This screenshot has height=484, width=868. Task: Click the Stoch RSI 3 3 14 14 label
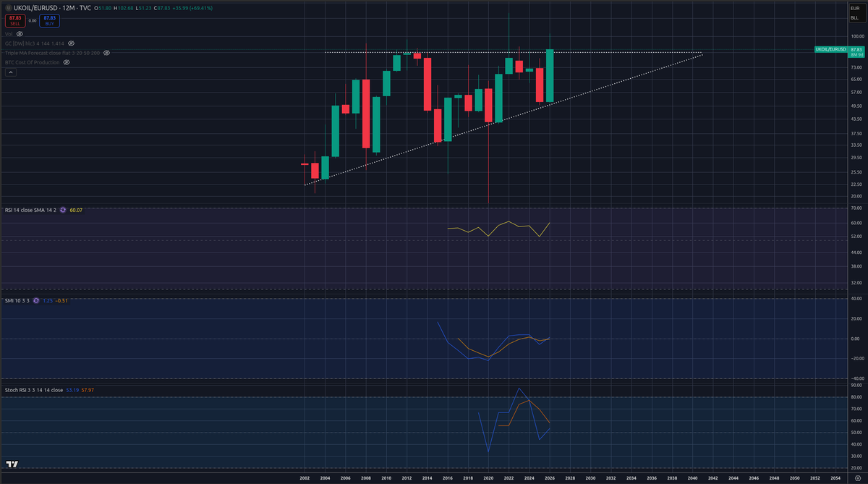33,390
